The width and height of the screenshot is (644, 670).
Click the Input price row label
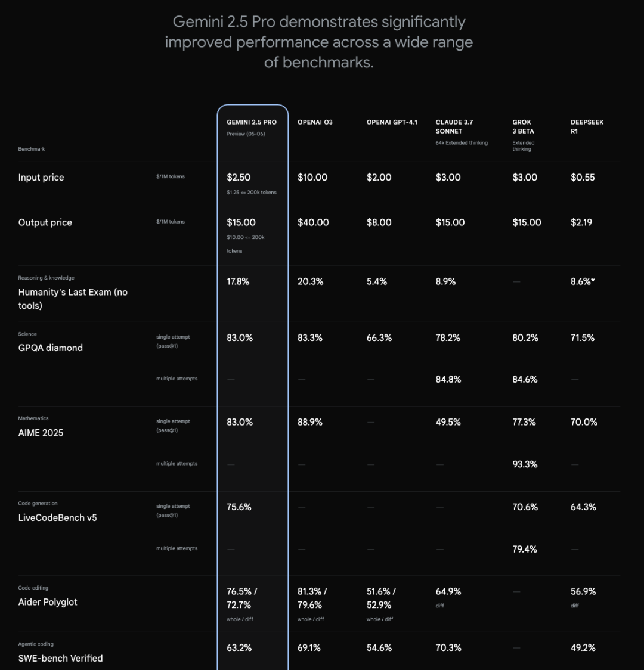point(41,178)
